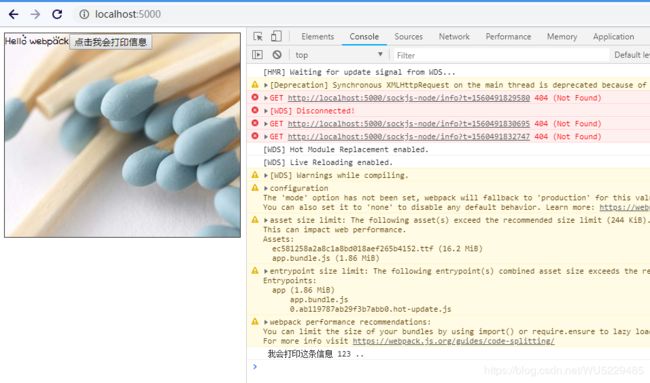Open the Performance tab
Screen dimensions: 650x383
(508, 37)
